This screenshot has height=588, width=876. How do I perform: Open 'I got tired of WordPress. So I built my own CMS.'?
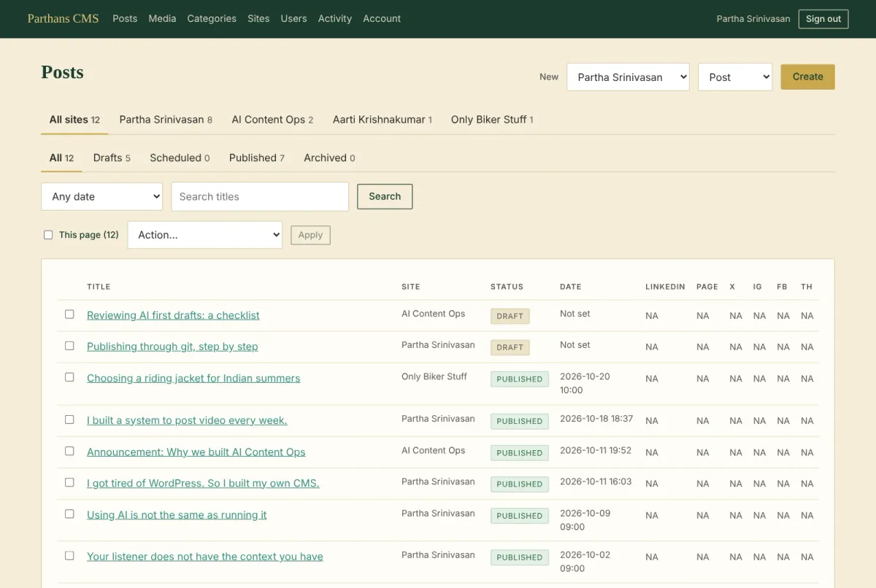(203, 483)
